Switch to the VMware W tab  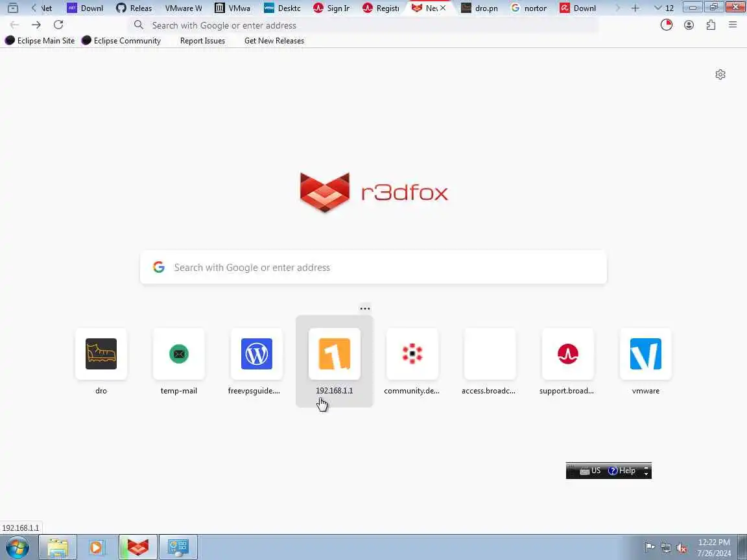click(x=184, y=8)
